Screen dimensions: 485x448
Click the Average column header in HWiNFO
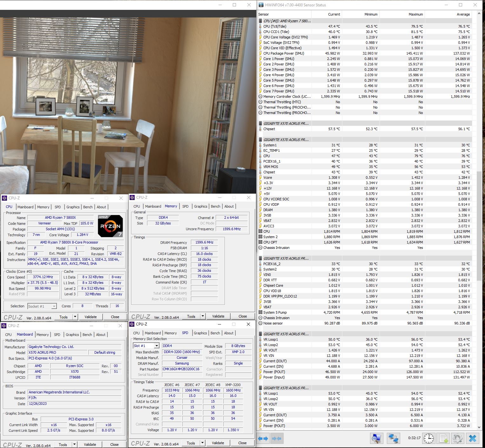(448, 14)
